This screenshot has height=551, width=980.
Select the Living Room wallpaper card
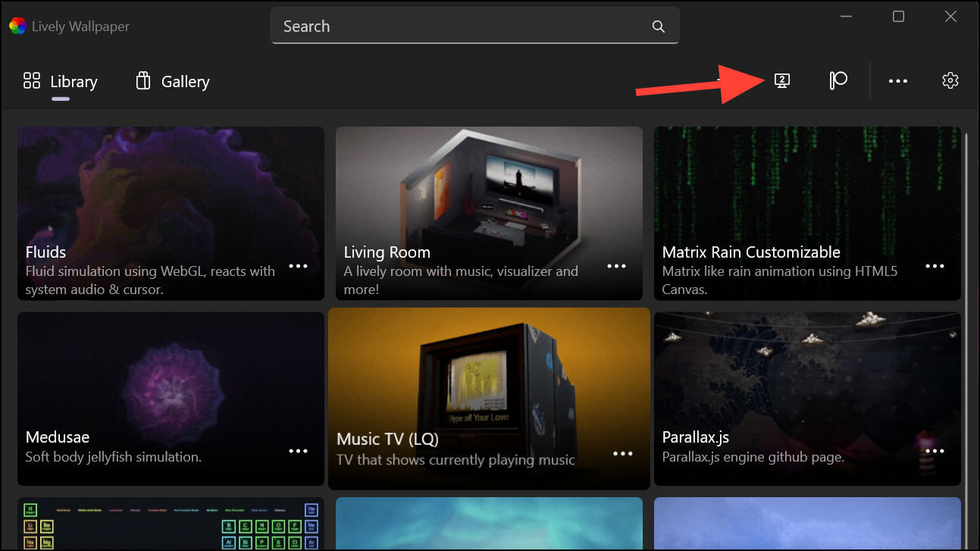[489, 214]
